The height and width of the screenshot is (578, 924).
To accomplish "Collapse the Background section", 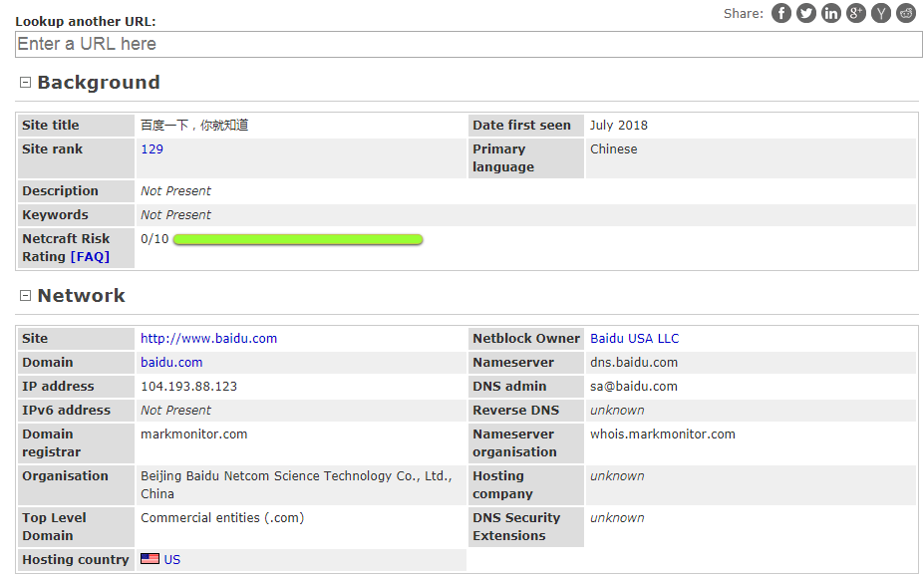I will pyautogui.click(x=26, y=83).
